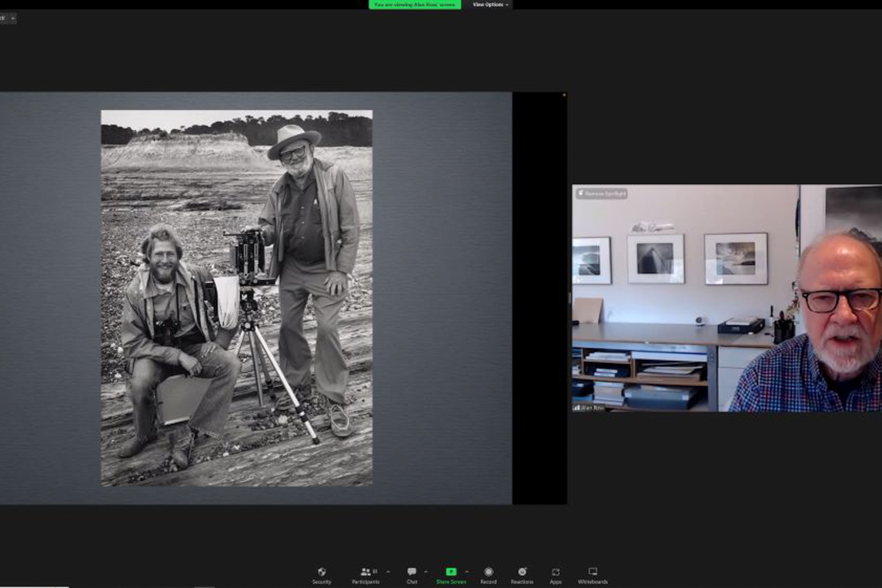
Task: Click the signal strength icon by speaker name
Action: click(x=577, y=407)
